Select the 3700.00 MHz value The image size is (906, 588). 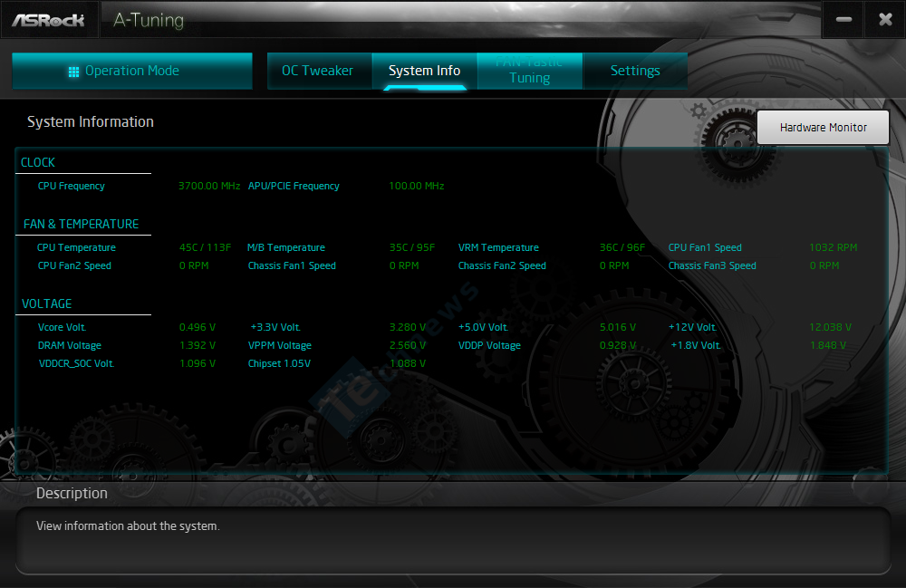209,186
